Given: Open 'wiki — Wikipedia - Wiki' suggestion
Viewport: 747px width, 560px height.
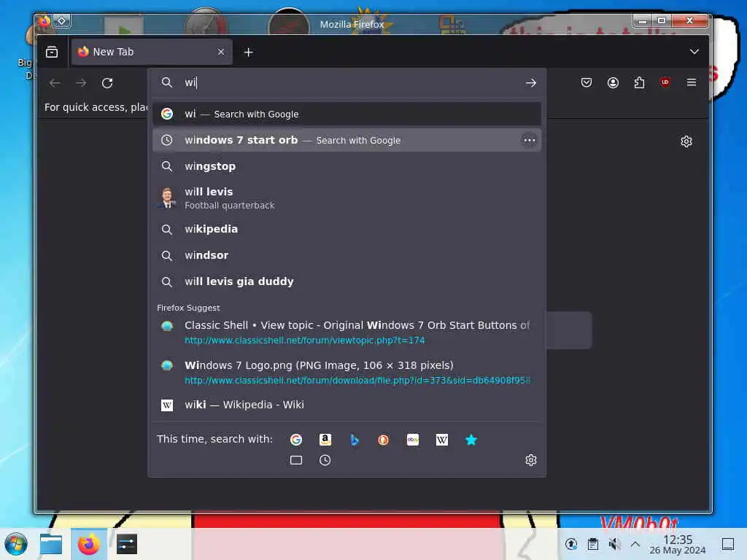Looking at the screenshot, I should [x=347, y=405].
